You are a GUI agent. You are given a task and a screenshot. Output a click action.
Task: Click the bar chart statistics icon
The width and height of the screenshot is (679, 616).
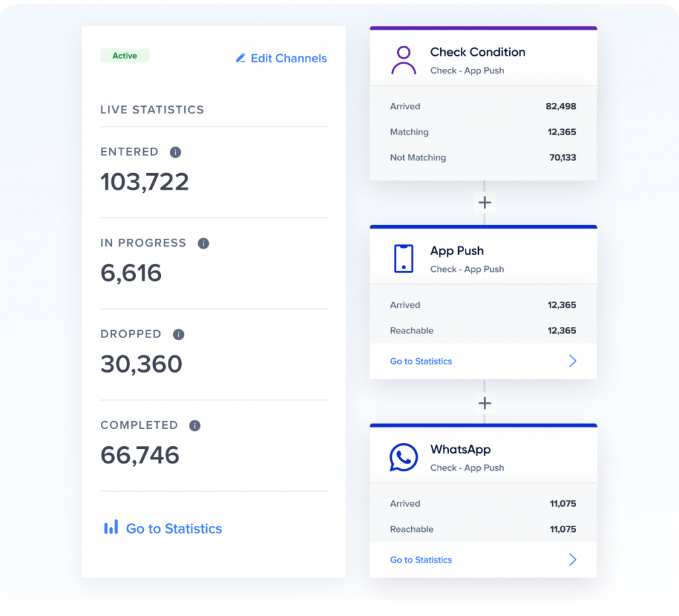tap(111, 528)
